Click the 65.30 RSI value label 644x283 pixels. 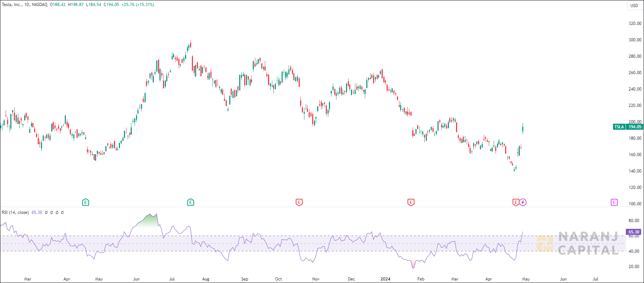pyautogui.click(x=634, y=232)
